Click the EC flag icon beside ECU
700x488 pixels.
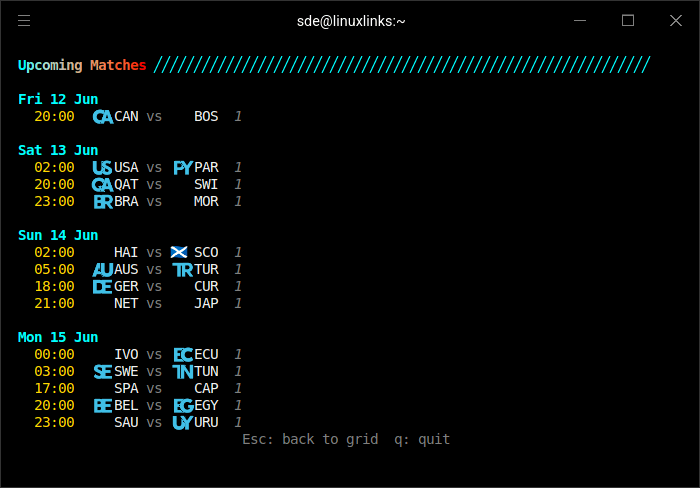pyautogui.click(x=183, y=355)
